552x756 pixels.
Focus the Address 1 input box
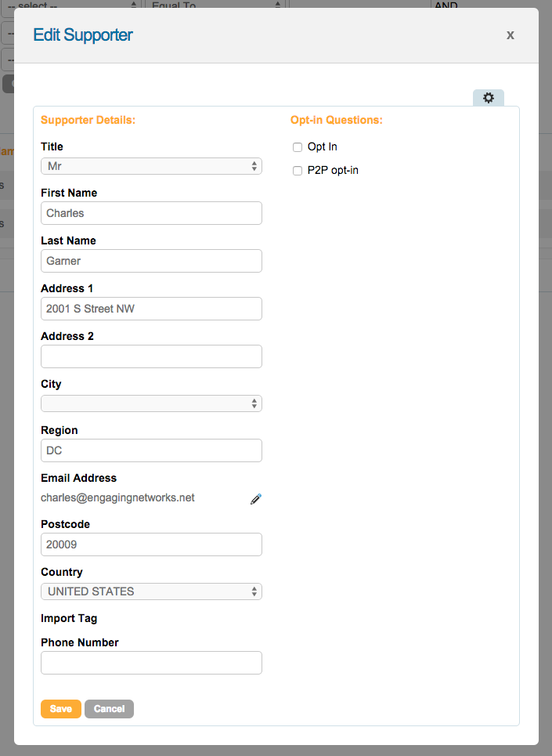(151, 309)
